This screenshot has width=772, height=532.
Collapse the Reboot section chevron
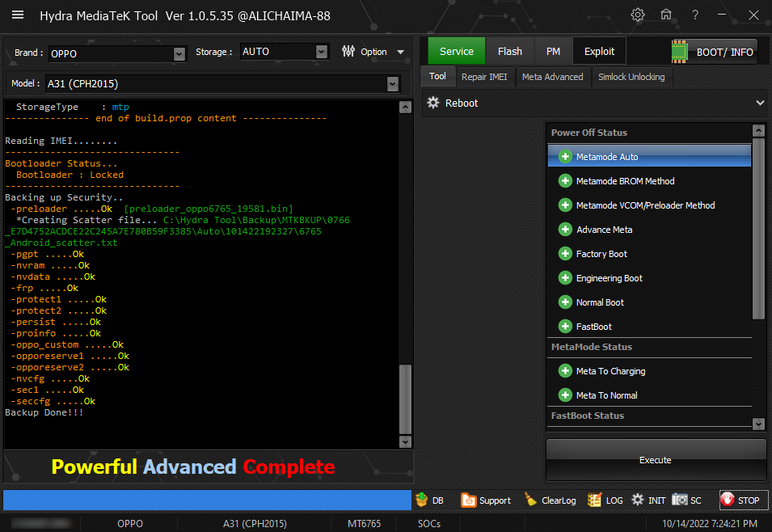[x=760, y=103]
